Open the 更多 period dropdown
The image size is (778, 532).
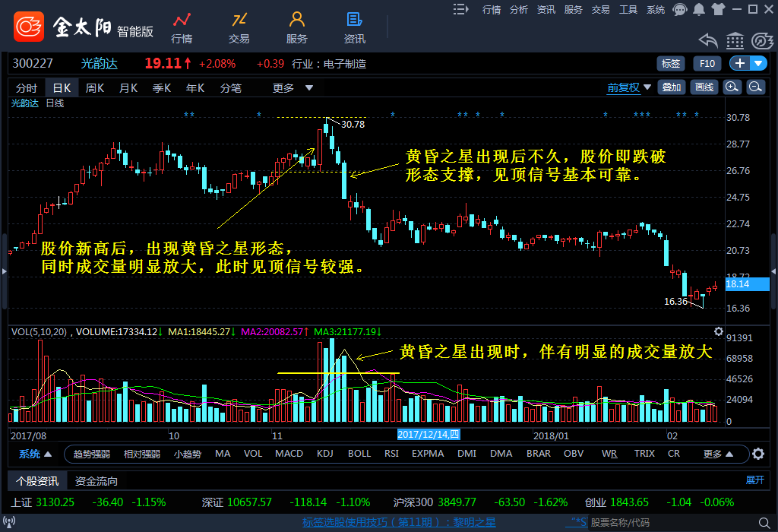click(x=293, y=88)
